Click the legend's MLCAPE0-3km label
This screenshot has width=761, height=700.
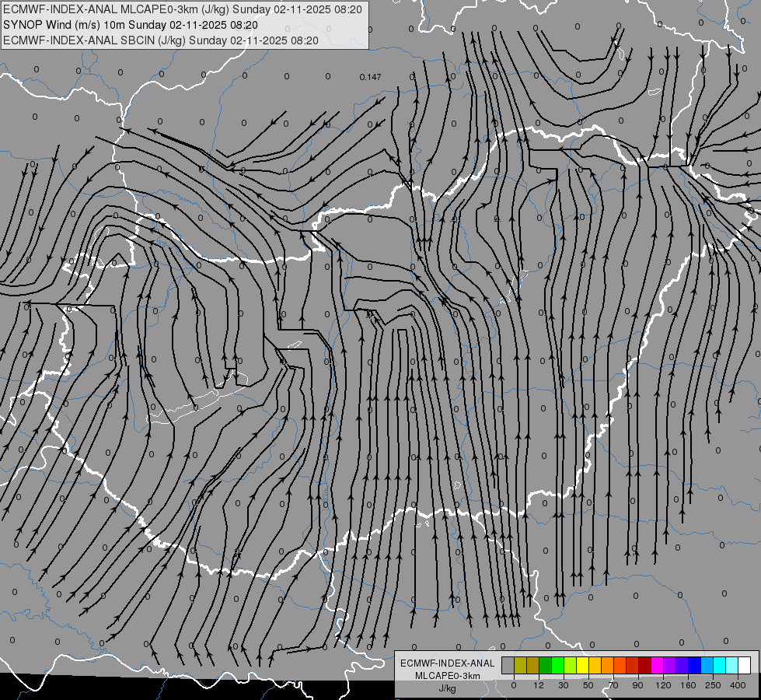(x=448, y=676)
